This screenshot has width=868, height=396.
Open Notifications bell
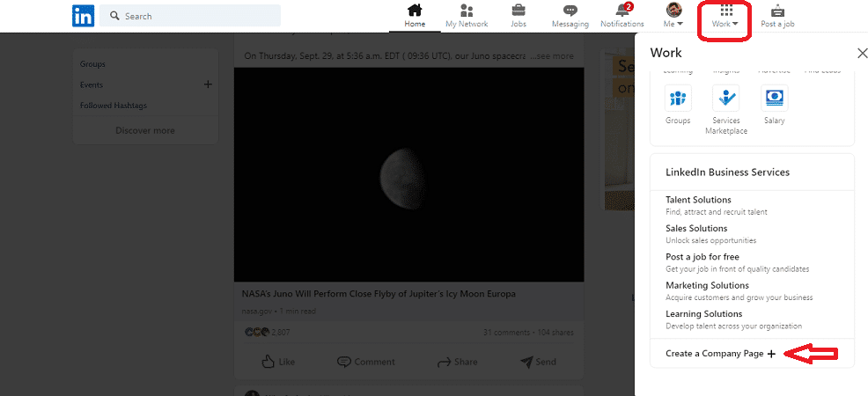pos(622,16)
